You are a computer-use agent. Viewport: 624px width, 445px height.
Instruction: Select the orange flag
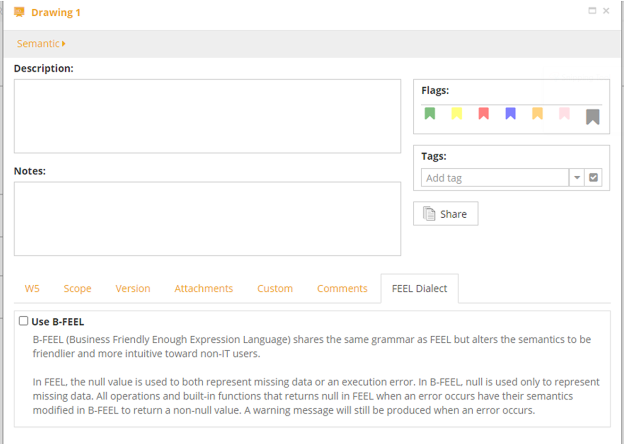[538, 114]
